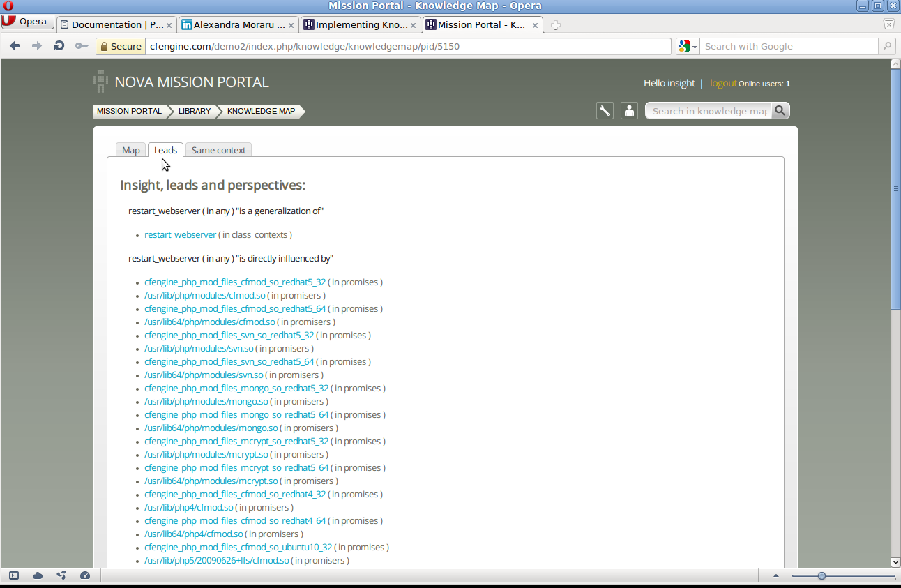This screenshot has width=901, height=588.
Task: Open cfengine_php_mod_files_mcrypt_so_redhat5_64 link
Action: [x=236, y=467]
